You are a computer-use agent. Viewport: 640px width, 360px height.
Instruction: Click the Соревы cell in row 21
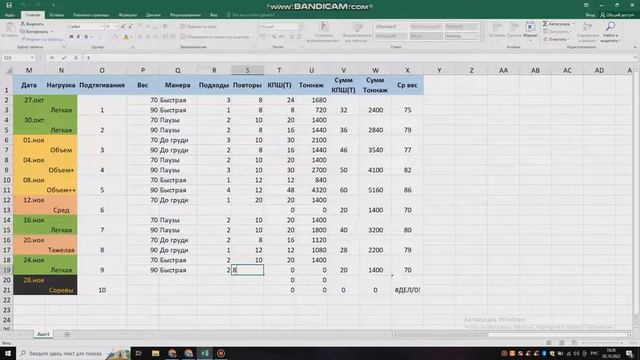(x=61, y=290)
